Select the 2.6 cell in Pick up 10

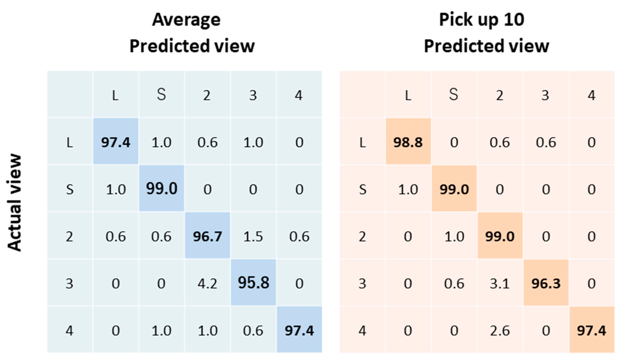(x=499, y=330)
